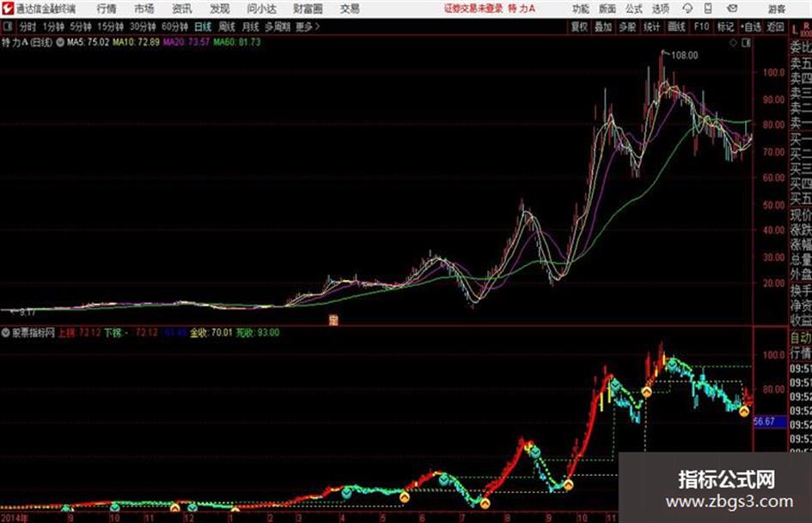Screen dimensions: 812x523
Task: Switch to the 1分钟 period tab
Action: (x=52, y=27)
